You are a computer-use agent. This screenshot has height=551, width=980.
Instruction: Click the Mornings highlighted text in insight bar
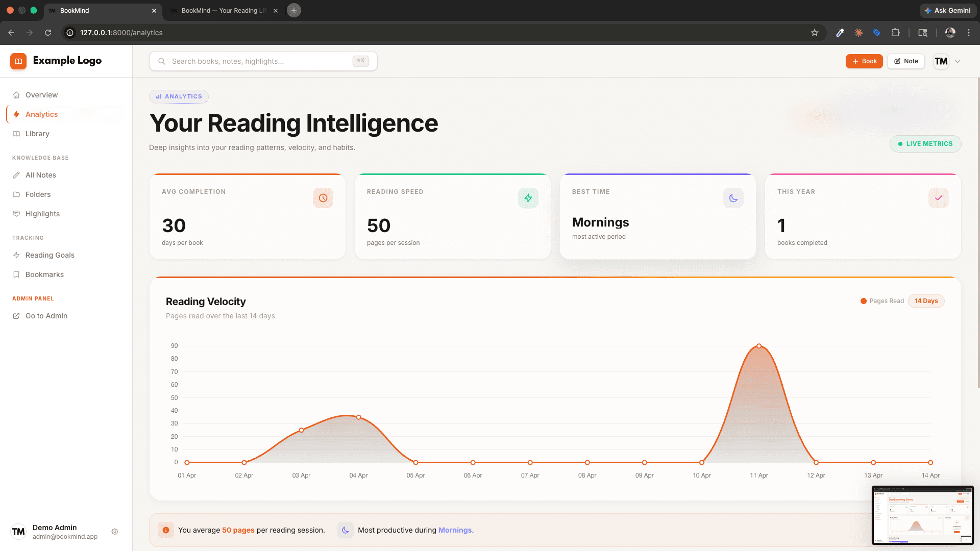[x=455, y=530]
